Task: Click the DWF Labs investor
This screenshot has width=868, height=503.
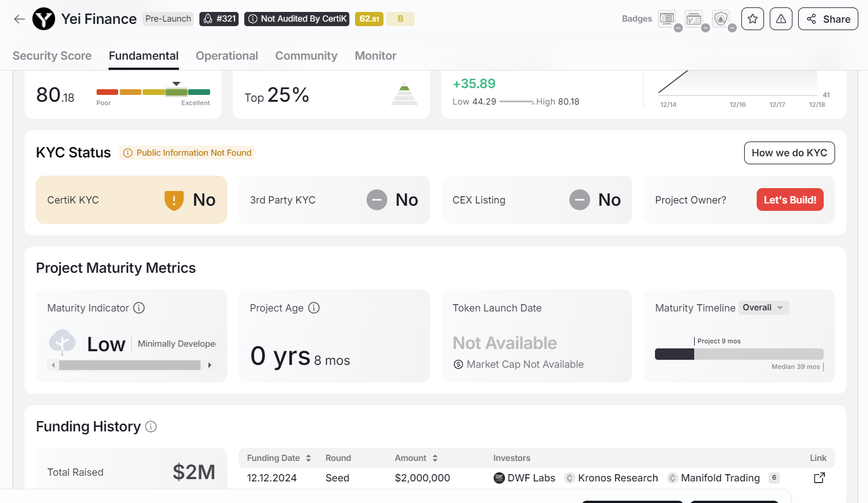Action: click(x=524, y=478)
